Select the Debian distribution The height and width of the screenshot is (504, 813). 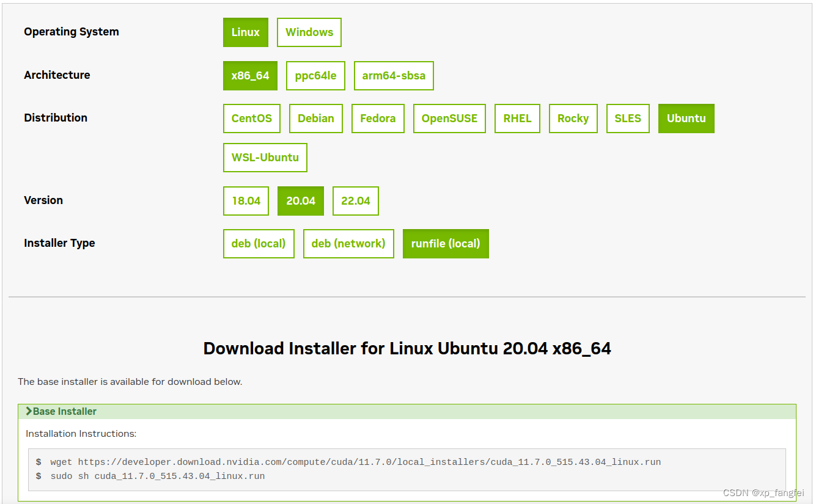[x=315, y=118]
